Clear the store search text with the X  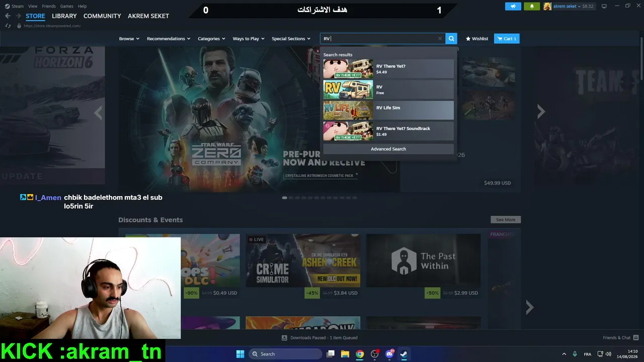click(x=440, y=39)
